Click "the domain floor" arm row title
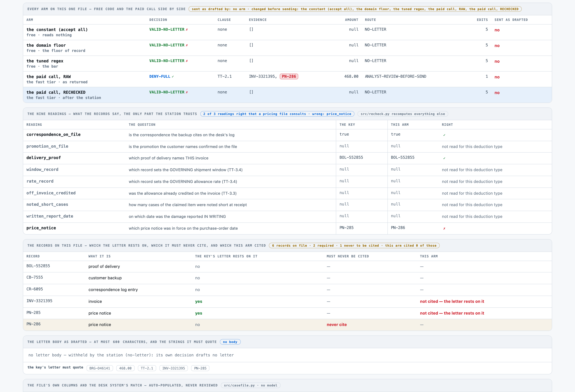Viewport: 575px width, 392px height. coord(46,45)
